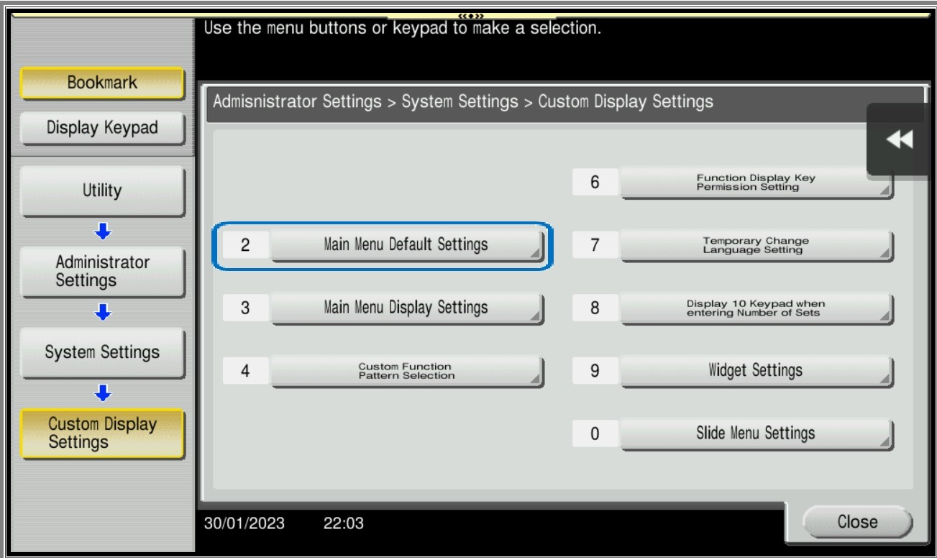Open Function Display Key Permission Setting
Screen dimensions: 937x560
tap(755, 183)
